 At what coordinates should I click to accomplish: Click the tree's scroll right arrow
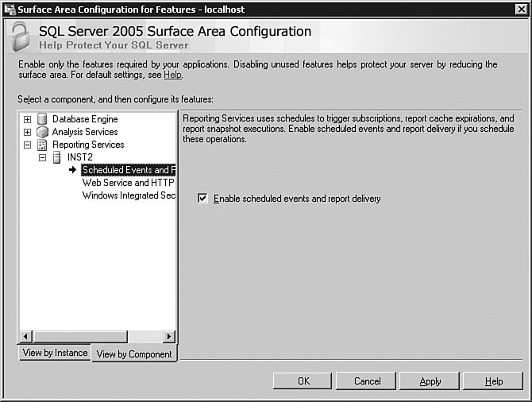click(x=168, y=337)
